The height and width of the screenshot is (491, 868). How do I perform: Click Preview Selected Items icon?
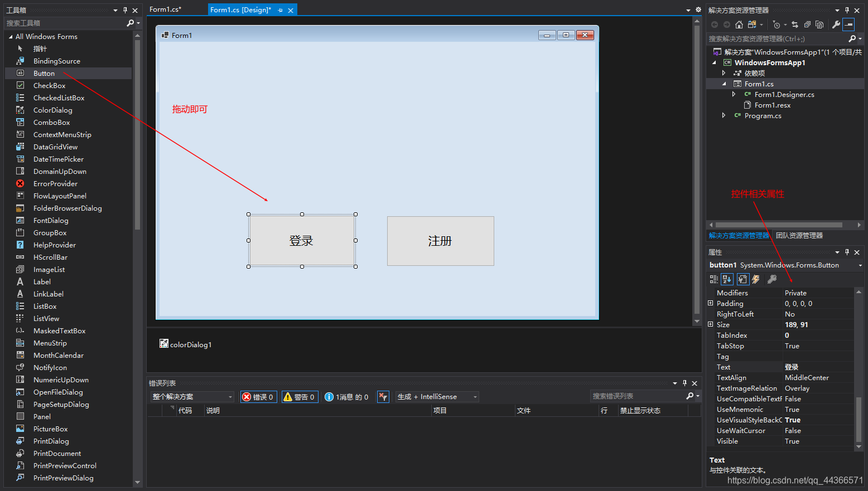pos(848,25)
